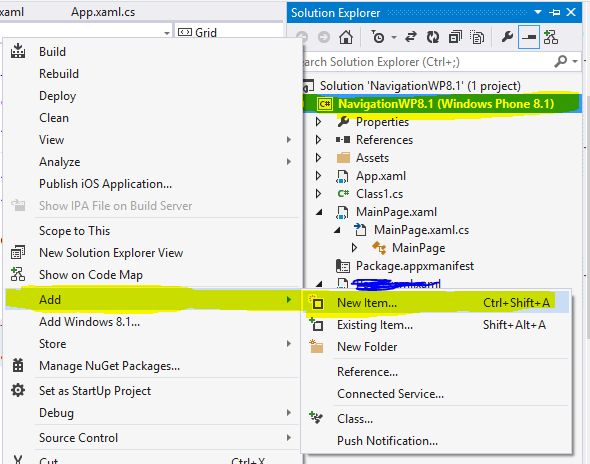Collapse the MainPage.xaml node
590x464 pixels.
tap(319, 212)
